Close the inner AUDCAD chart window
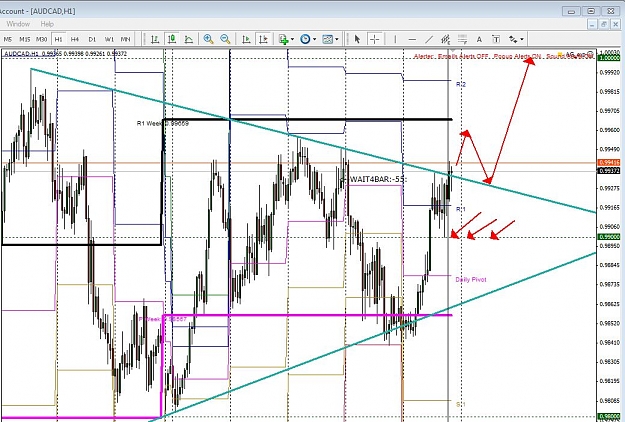The height and width of the screenshot is (422, 625). (x=615, y=24)
